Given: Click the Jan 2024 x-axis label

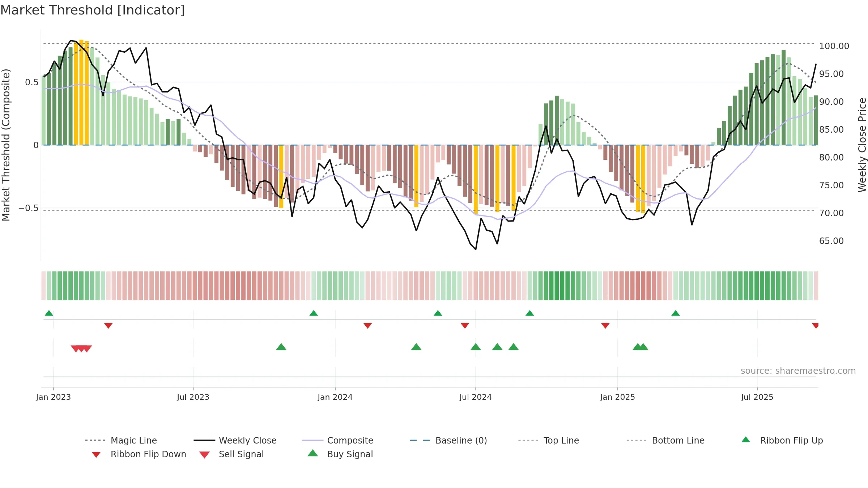Looking at the screenshot, I should [335, 397].
